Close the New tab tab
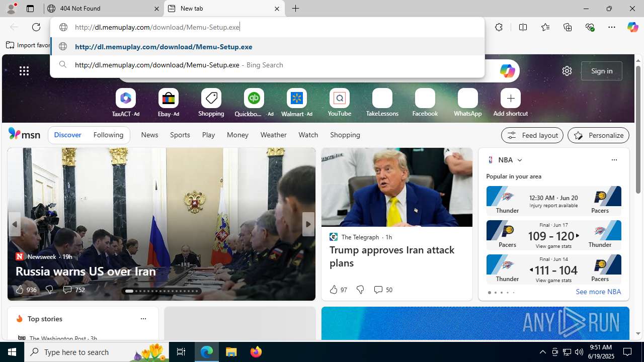Screen dimensions: 644x362 click(277, 9)
